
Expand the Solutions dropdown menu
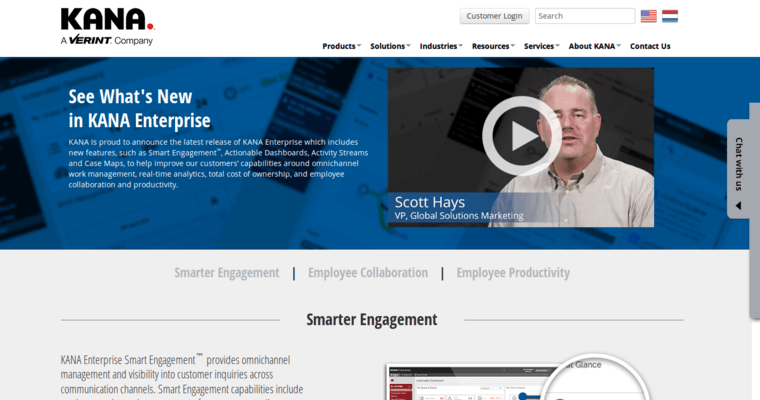tap(390, 46)
